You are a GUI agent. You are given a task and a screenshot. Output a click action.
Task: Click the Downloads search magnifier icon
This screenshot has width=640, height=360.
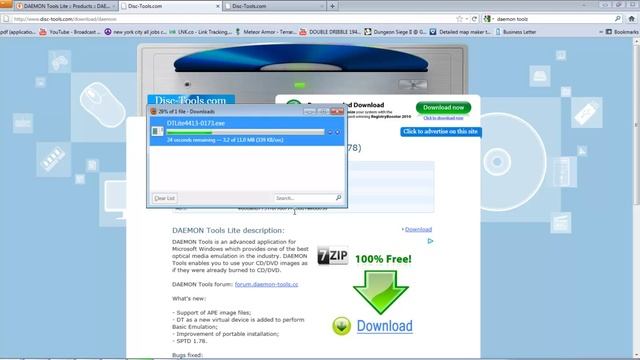pos(338,198)
